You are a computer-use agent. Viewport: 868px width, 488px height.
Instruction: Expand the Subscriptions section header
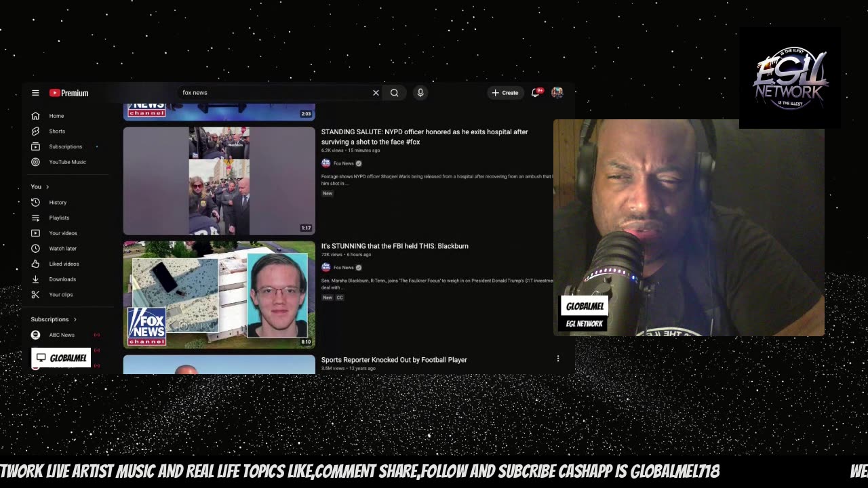coord(54,319)
